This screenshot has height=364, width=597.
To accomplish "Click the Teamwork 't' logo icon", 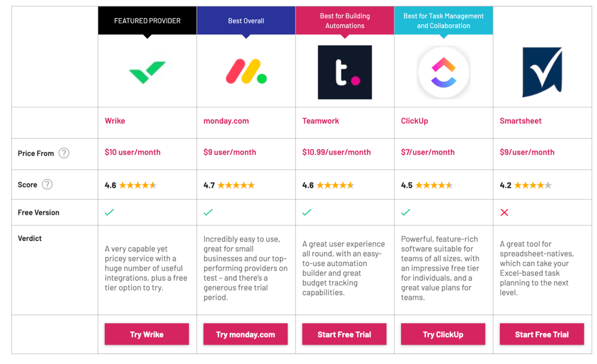I will 345,72.
